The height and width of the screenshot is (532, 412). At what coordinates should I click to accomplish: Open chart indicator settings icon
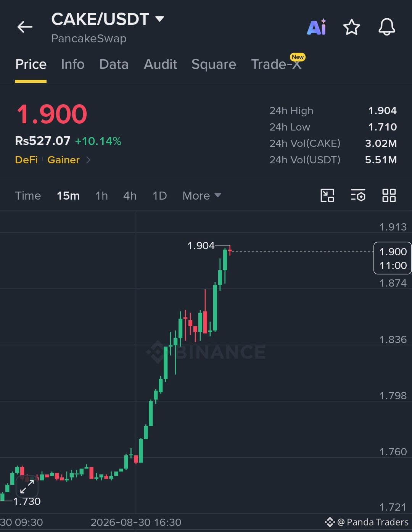pos(358,195)
